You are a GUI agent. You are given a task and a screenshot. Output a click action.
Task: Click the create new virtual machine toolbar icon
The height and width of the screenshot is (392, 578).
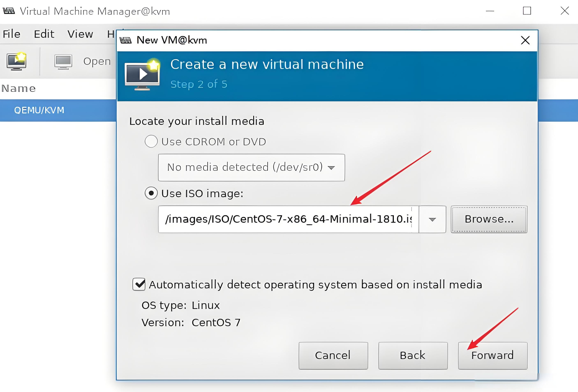pos(16,61)
